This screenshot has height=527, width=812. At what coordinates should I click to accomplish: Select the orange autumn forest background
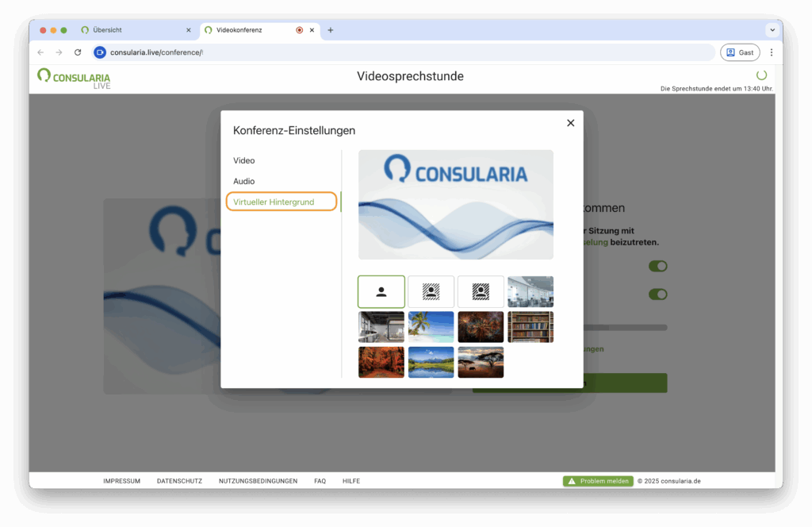pos(381,362)
